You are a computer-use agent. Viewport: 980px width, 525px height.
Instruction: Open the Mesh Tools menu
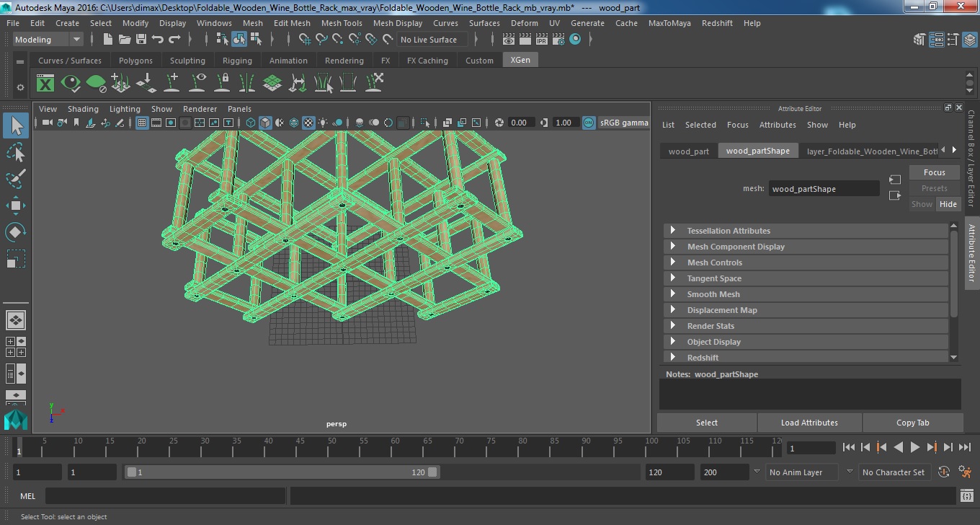[342, 23]
